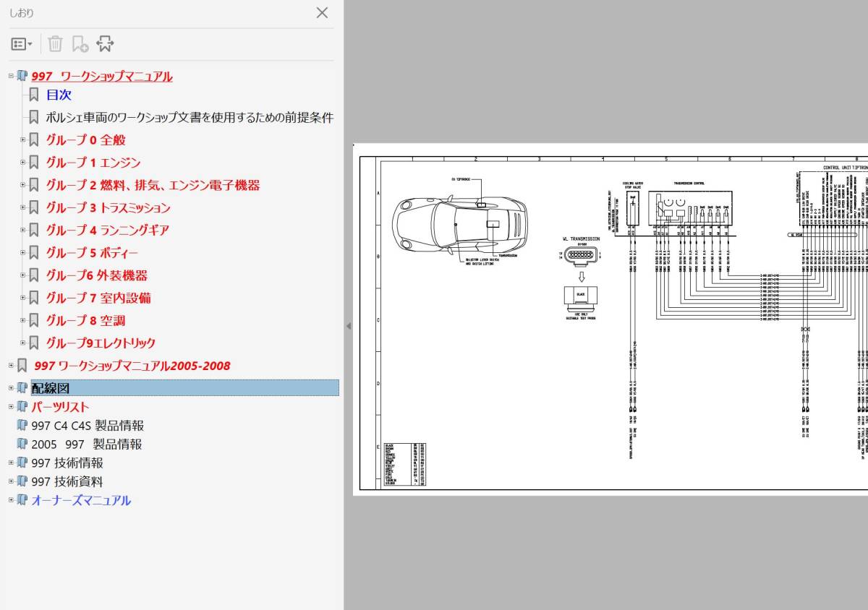Image resolution: width=868 pixels, height=610 pixels.
Task: Expand the グループ 3 トラスミッション node
Action: 22,207
